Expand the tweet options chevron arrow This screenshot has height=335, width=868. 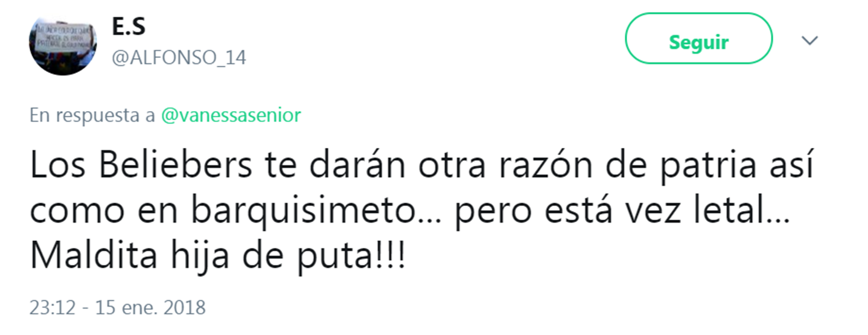pos(809,40)
